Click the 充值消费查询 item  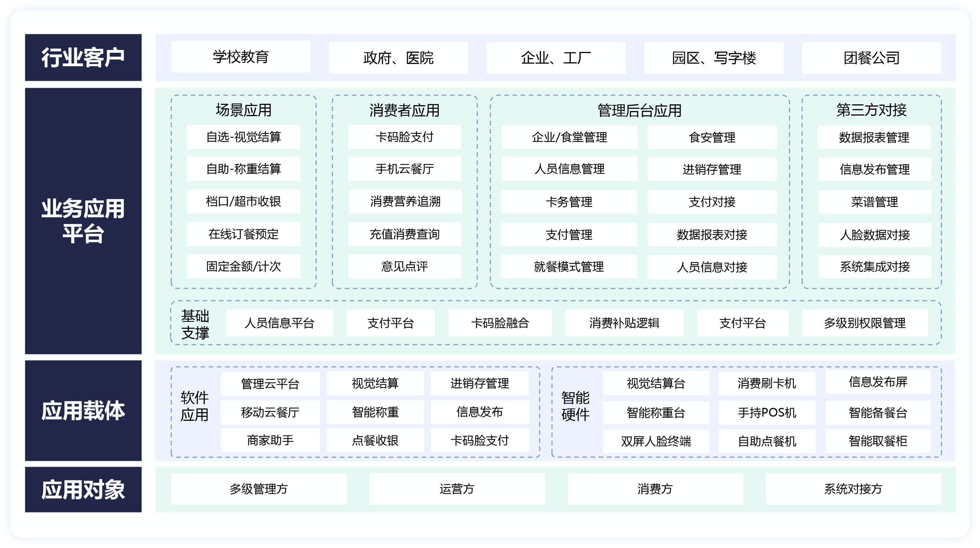(404, 234)
